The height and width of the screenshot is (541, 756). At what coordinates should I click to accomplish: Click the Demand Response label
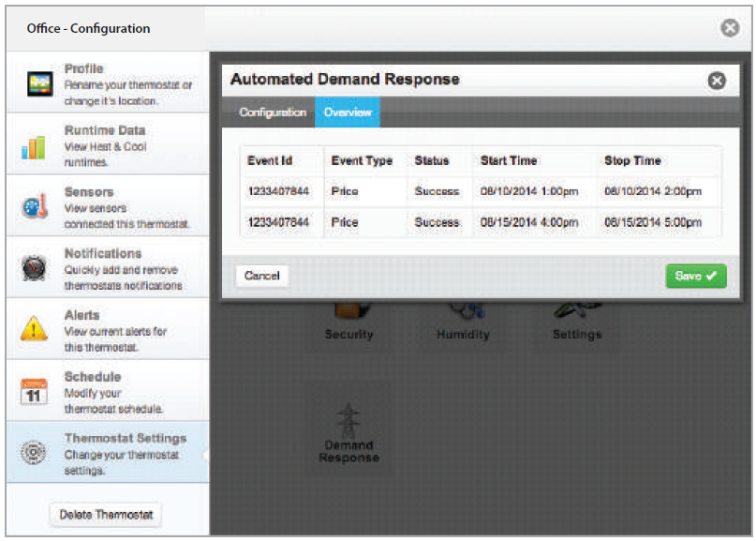pos(348,451)
